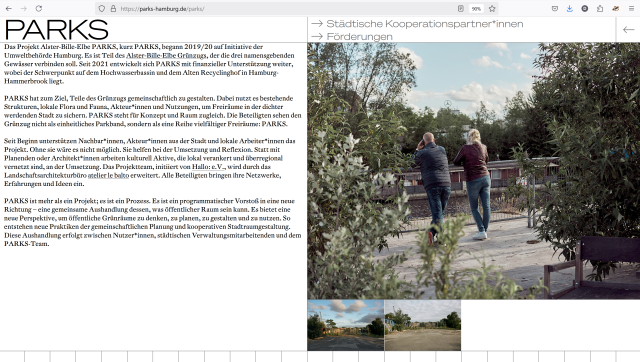This screenshot has width=640, height=362.
Task: Click the left arrow beside the site menu
Action: pyautogui.click(x=628, y=30)
